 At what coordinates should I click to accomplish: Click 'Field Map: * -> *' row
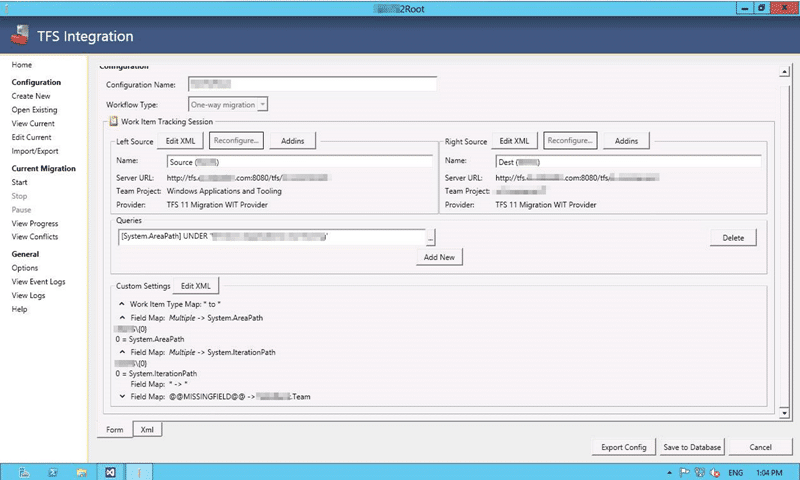pos(159,384)
